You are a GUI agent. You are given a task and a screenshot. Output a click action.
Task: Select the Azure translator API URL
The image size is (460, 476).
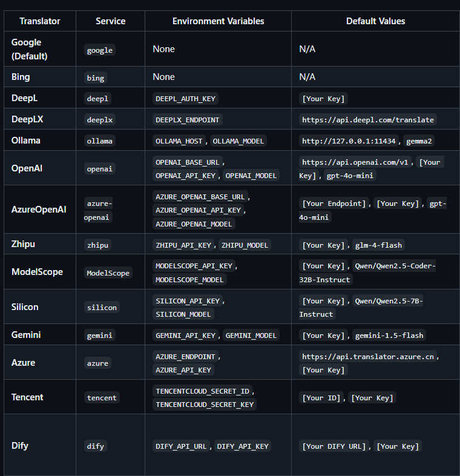[x=368, y=357]
